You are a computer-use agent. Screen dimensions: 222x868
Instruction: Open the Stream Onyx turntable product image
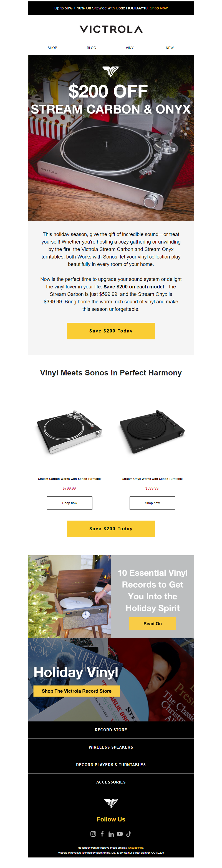pos(152,432)
